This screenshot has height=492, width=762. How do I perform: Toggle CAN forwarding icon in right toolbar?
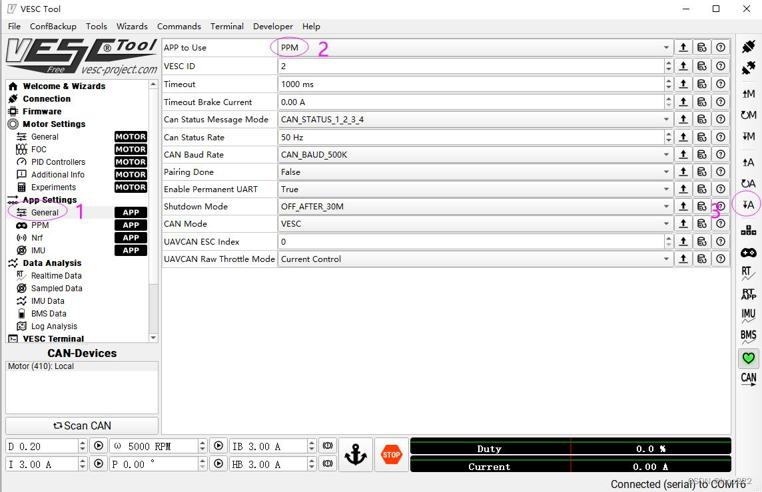click(x=748, y=379)
